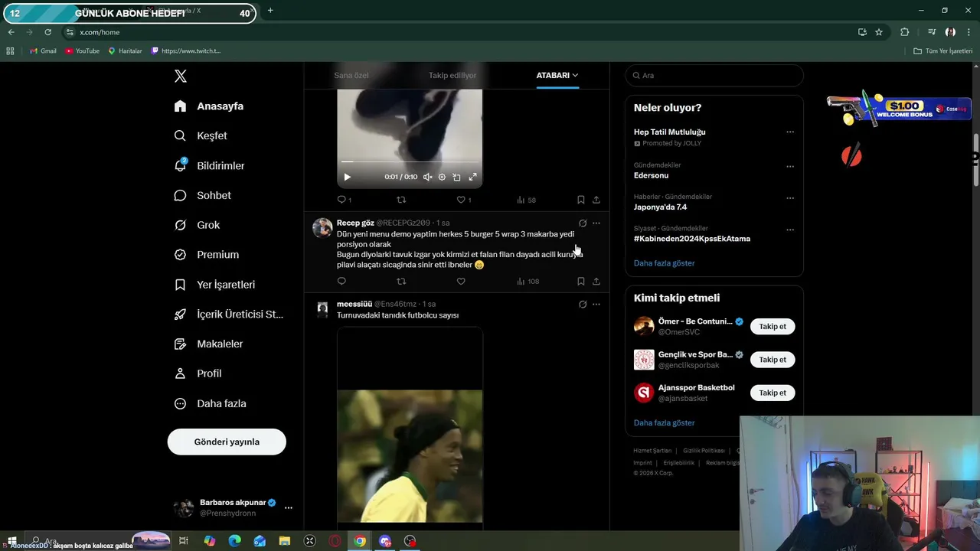Share Recep göz post
The width and height of the screenshot is (980, 551).
pos(596,281)
